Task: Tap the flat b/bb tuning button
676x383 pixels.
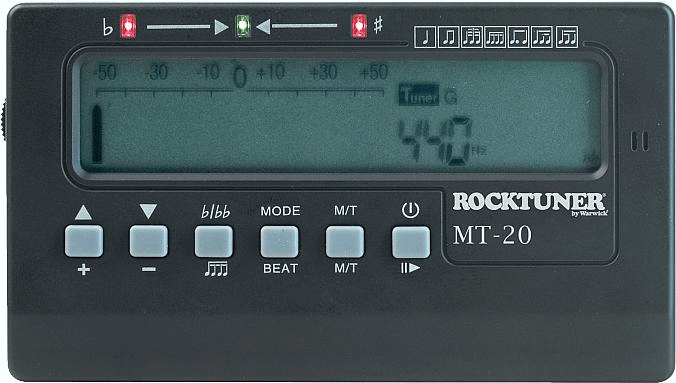Action: click(x=214, y=241)
